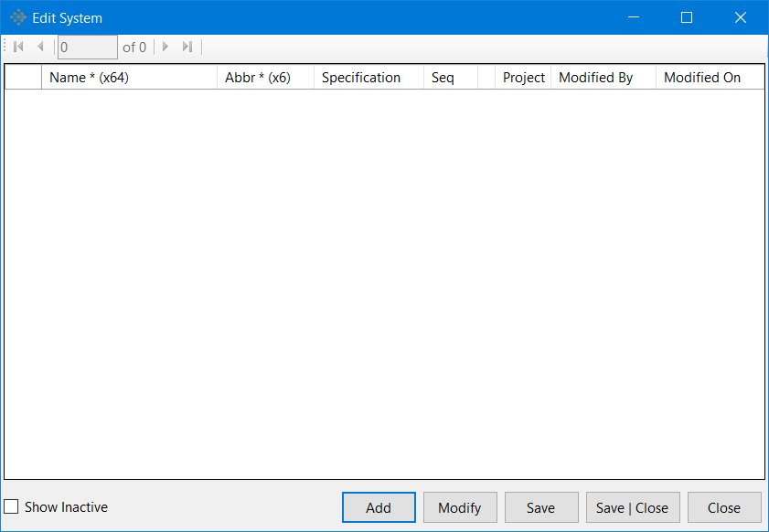769x532 pixels.
Task: Sort by the Abbr * (x6) column header
Action: point(265,78)
